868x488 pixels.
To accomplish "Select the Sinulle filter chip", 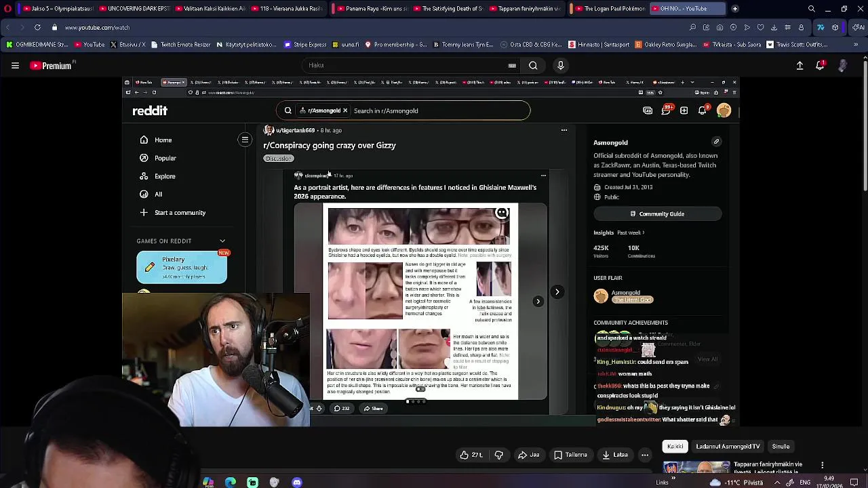I will click(781, 447).
